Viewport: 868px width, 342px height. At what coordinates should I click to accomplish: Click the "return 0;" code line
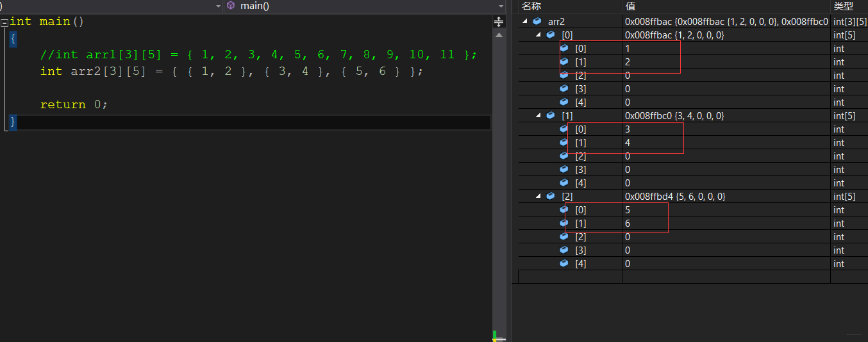tap(74, 104)
